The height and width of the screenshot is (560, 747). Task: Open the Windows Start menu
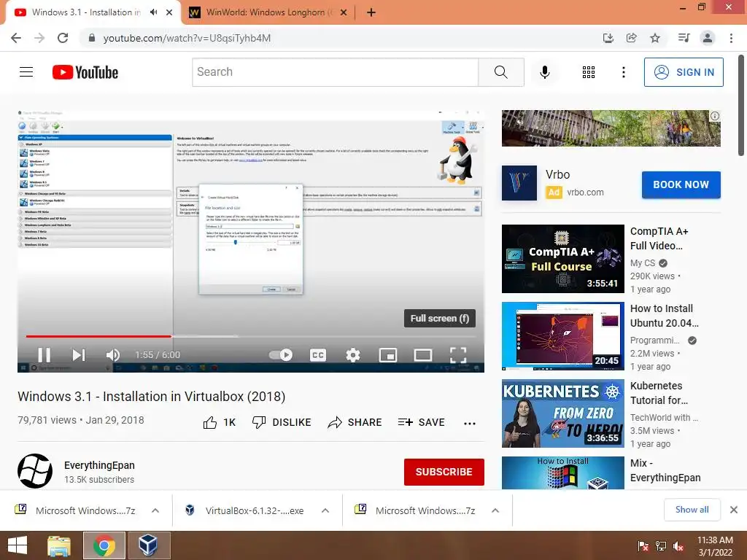[x=18, y=545]
